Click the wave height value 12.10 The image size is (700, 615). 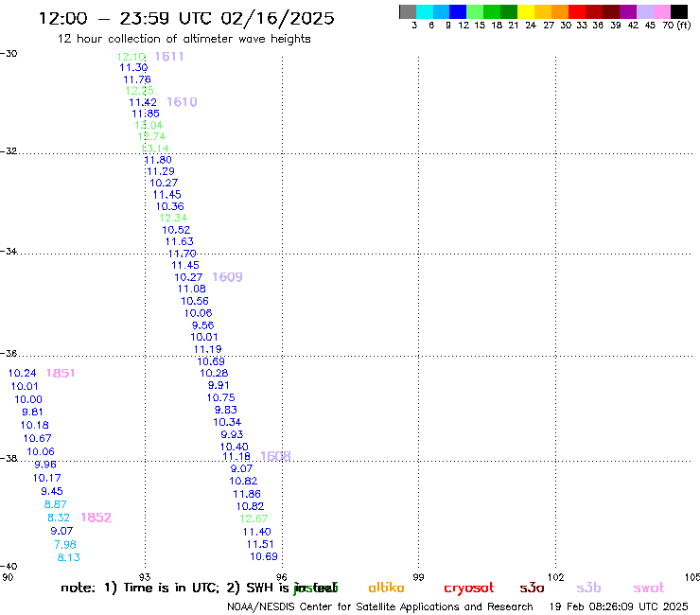pos(131,57)
